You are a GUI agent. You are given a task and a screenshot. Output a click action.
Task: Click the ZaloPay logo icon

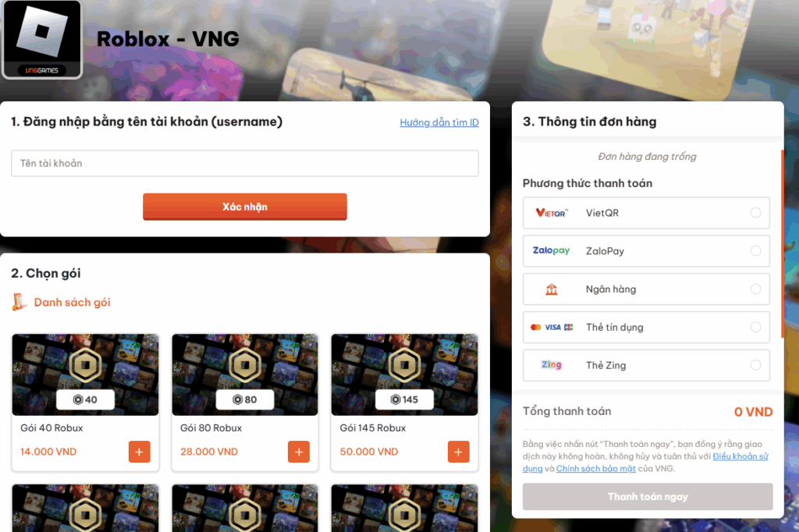[x=552, y=250]
